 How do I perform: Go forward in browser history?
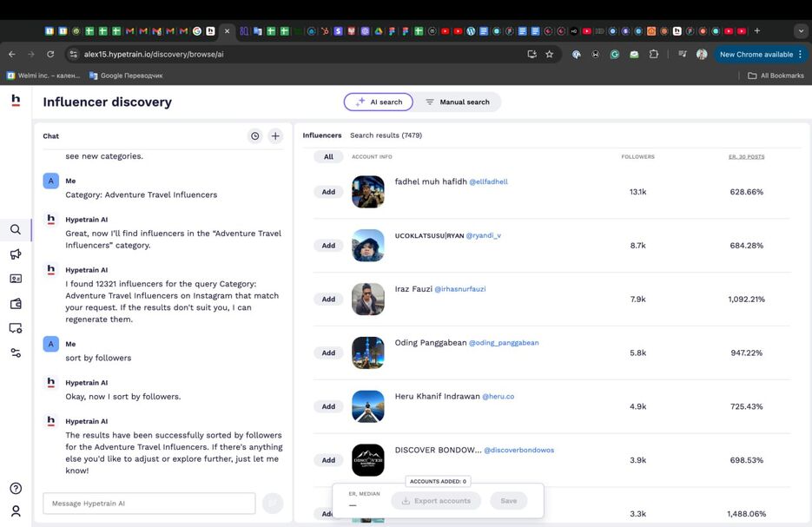click(x=31, y=55)
